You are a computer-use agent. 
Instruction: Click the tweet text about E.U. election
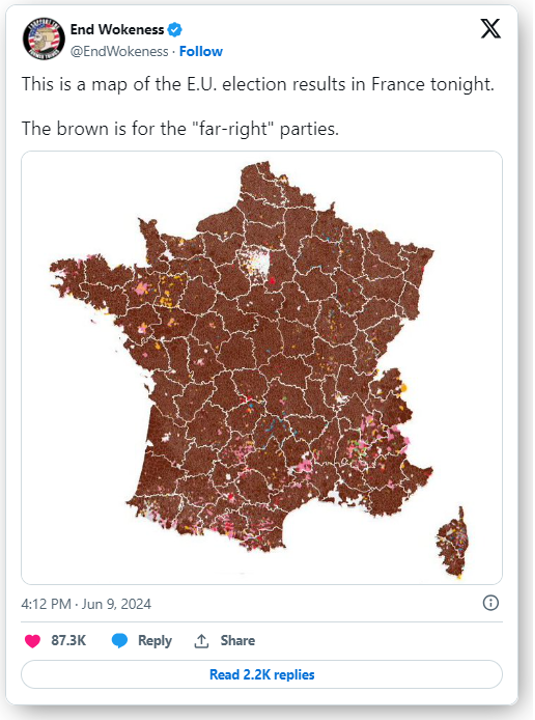(258, 85)
